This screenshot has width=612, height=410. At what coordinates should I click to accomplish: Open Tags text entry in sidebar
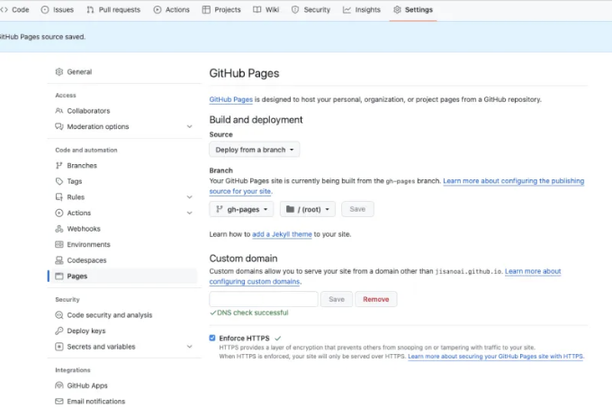(75, 181)
